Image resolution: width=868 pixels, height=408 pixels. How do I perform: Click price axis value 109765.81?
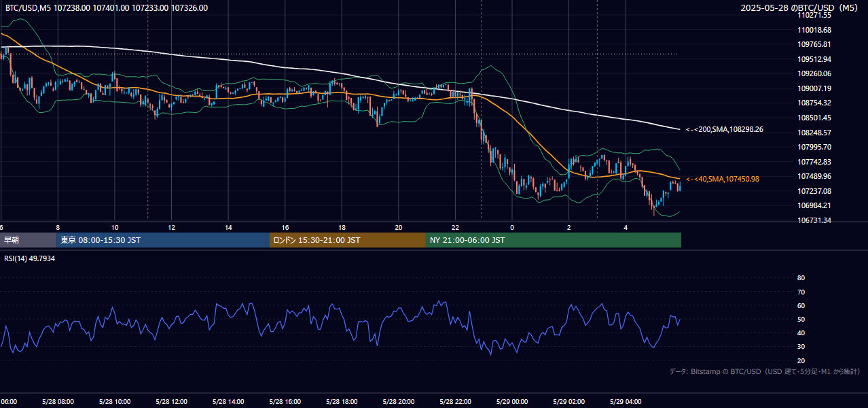point(816,44)
